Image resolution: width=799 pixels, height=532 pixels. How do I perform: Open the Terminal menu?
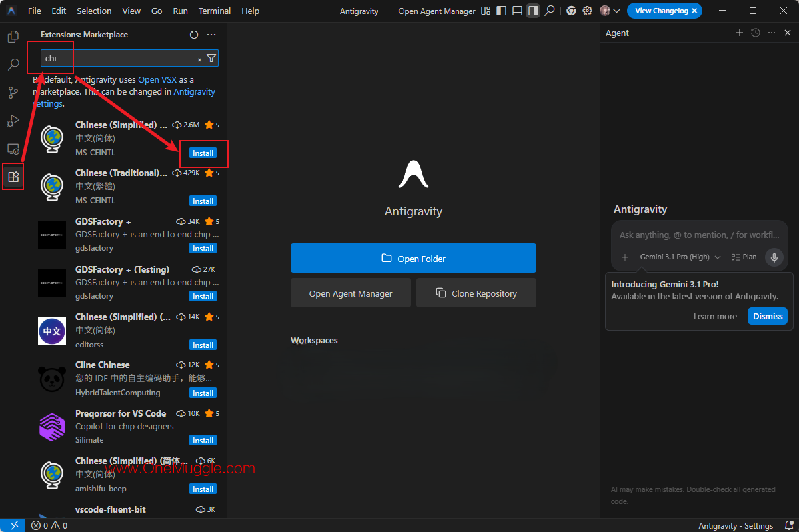215,11
